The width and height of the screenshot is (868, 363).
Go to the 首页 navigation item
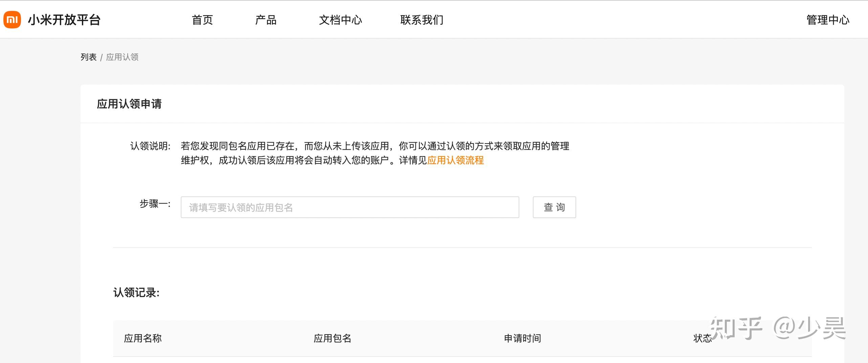(202, 20)
